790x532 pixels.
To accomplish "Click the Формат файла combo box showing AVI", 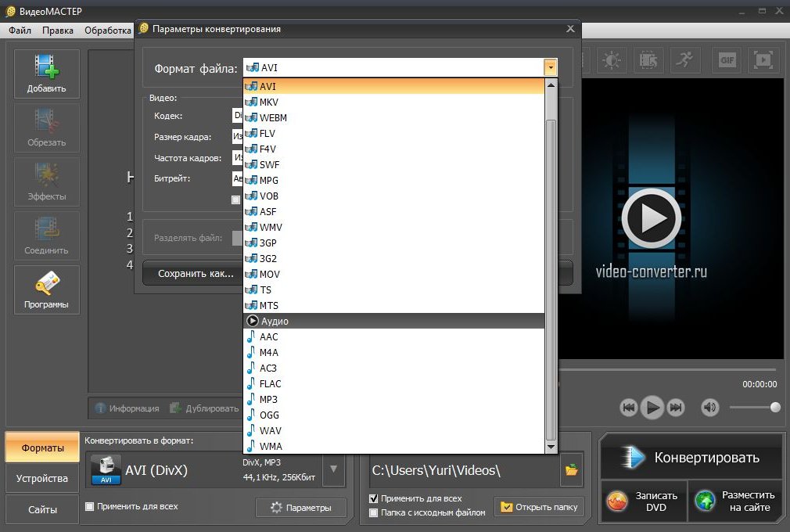I will tap(400, 67).
